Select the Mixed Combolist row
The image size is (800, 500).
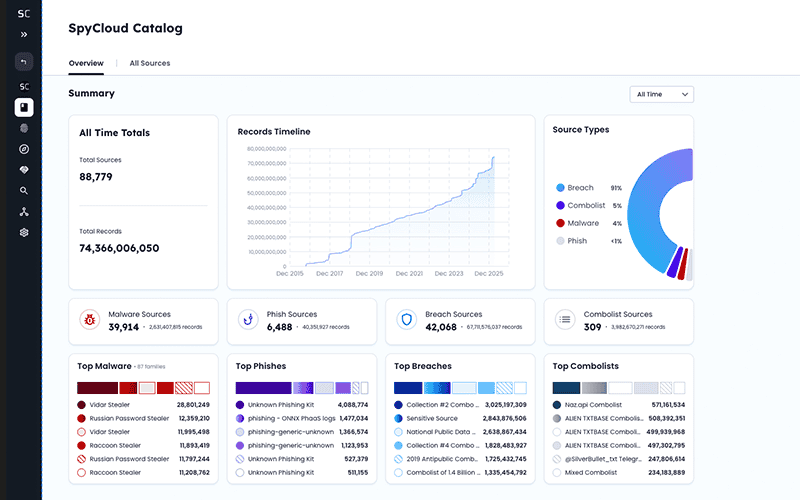(619, 472)
